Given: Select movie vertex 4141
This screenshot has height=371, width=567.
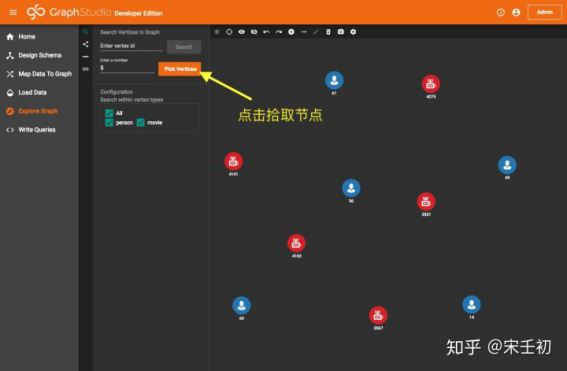Looking at the screenshot, I should pyautogui.click(x=234, y=161).
